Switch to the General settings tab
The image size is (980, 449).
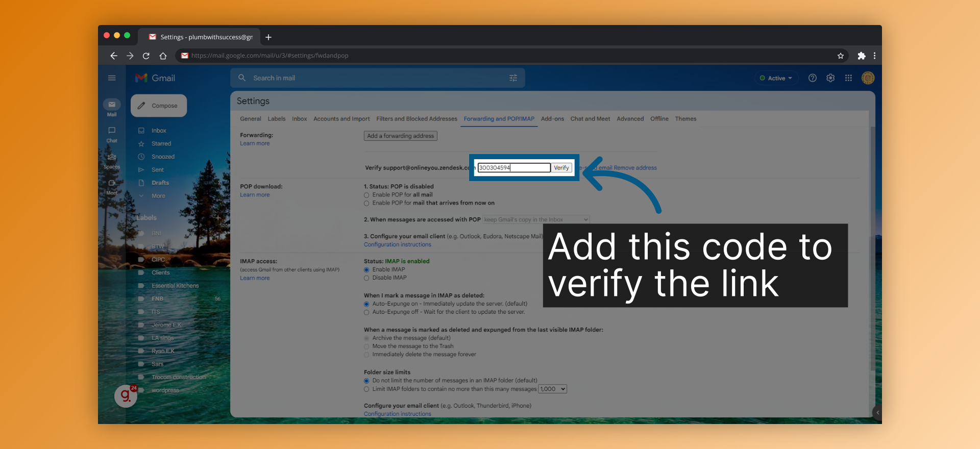(x=251, y=119)
